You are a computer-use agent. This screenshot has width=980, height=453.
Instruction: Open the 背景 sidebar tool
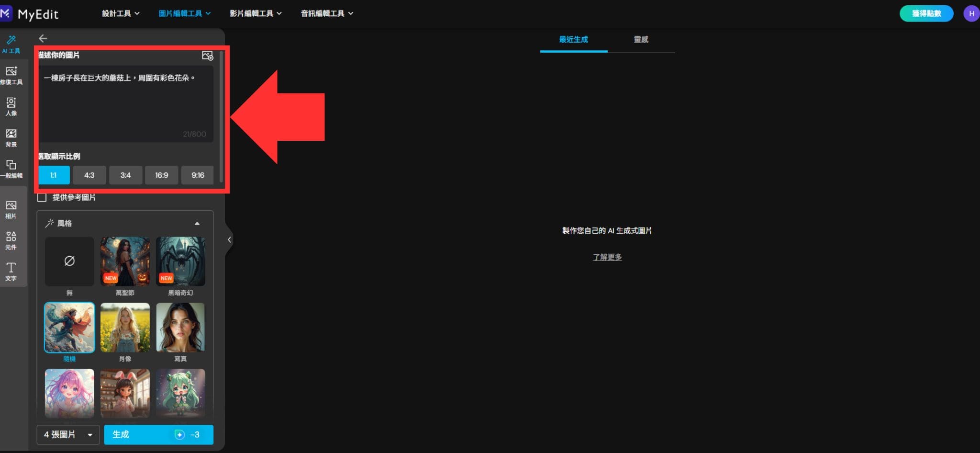[11, 137]
